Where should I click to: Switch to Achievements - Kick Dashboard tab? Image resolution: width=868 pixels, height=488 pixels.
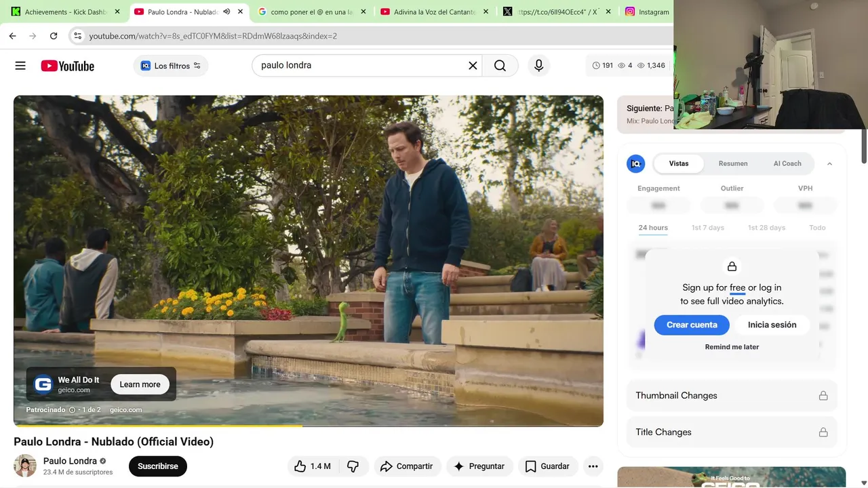[x=66, y=12]
